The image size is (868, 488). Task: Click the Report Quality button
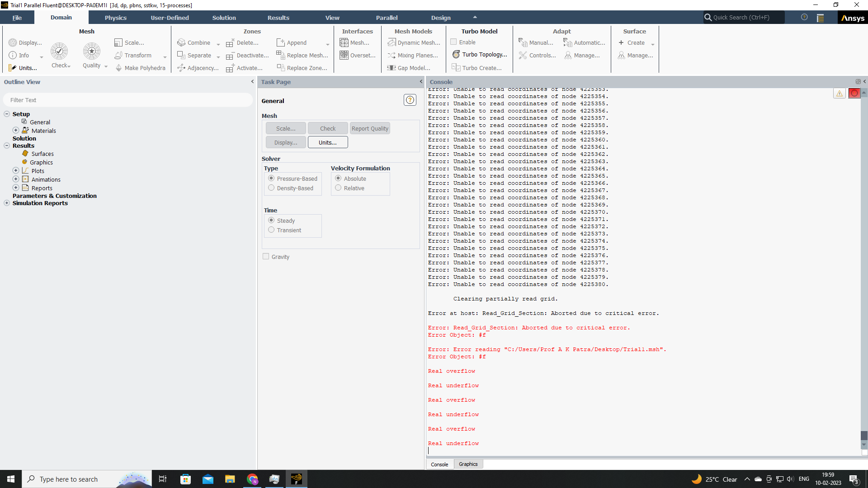point(369,128)
